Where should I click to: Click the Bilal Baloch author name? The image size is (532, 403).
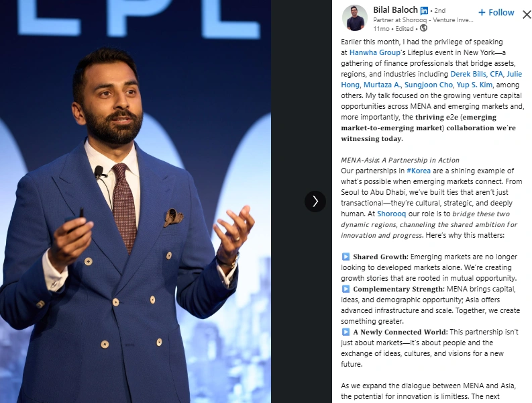tap(395, 10)
